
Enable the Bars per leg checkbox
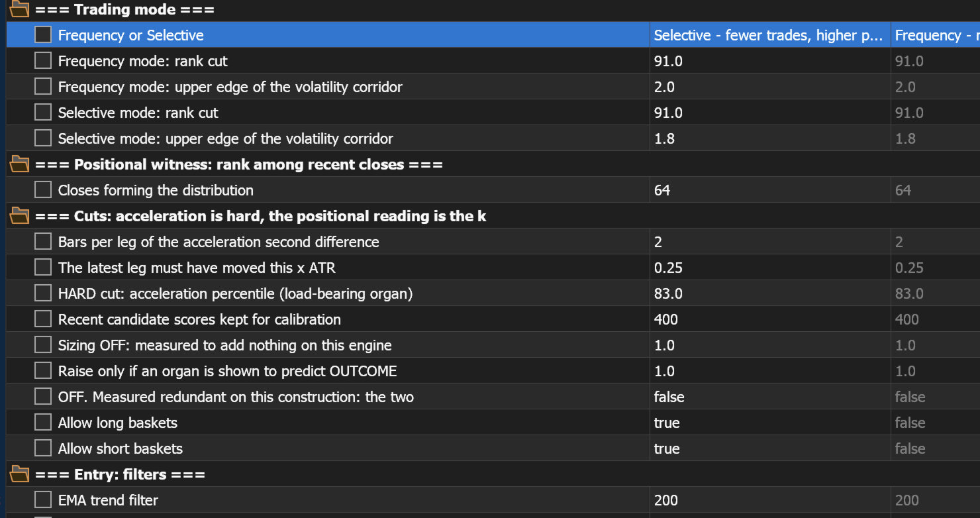(x=43, y=241)
